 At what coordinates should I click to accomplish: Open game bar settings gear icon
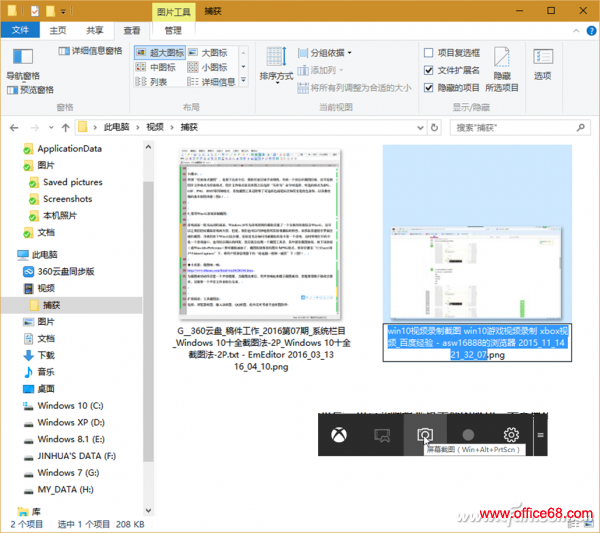point(511,435)
